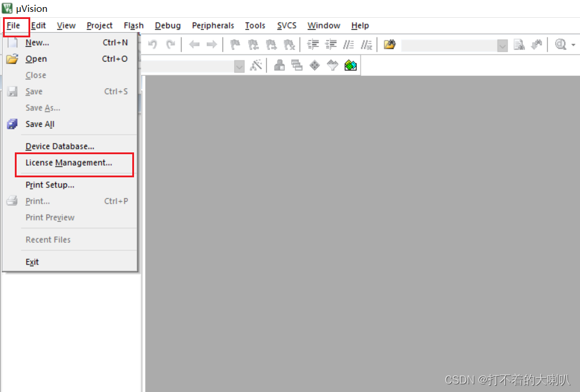Open License Management... menu entry
The image size is (580, 392).
click(70, 162)
